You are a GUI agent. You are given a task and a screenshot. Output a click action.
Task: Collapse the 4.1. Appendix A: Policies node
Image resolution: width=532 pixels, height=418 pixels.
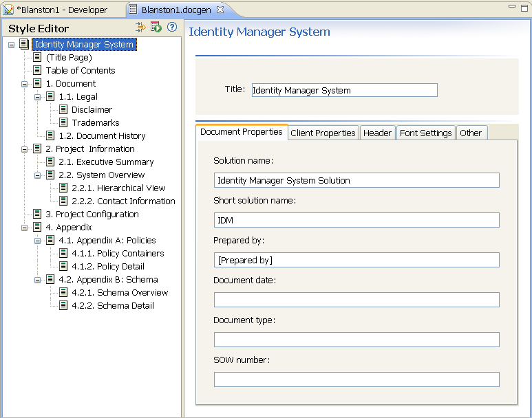[38, 241]
